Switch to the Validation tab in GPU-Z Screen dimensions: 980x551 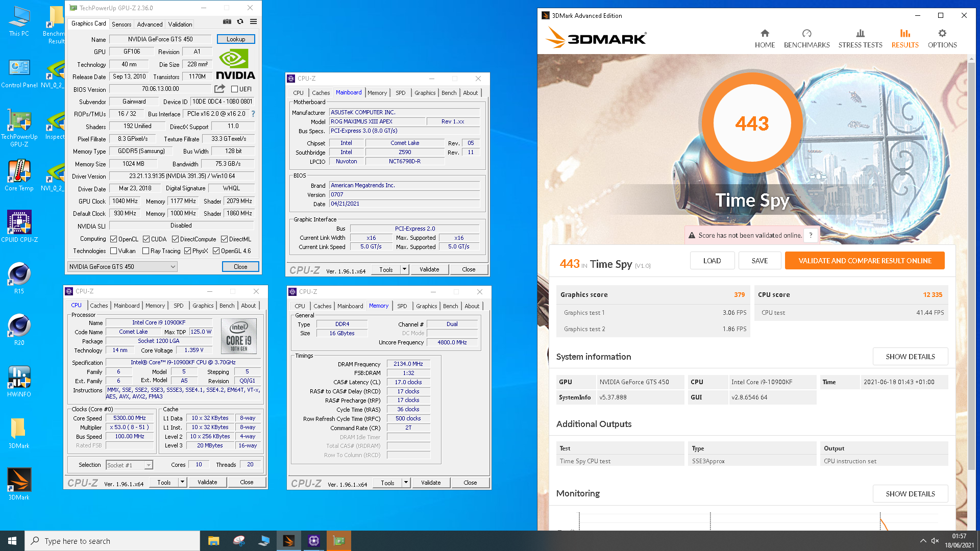(x=180, y=24)
